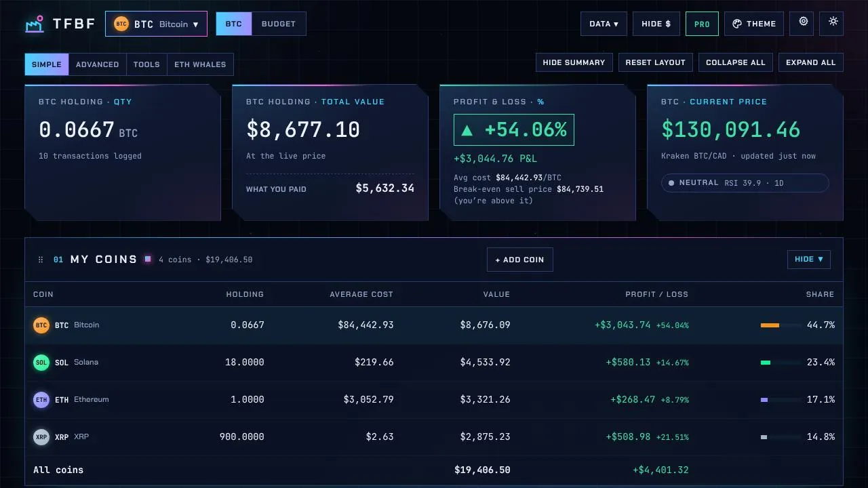This screenshot has height=488, width=868.
Task: Switch view to BUDGET mode
Action: [279, 24]
